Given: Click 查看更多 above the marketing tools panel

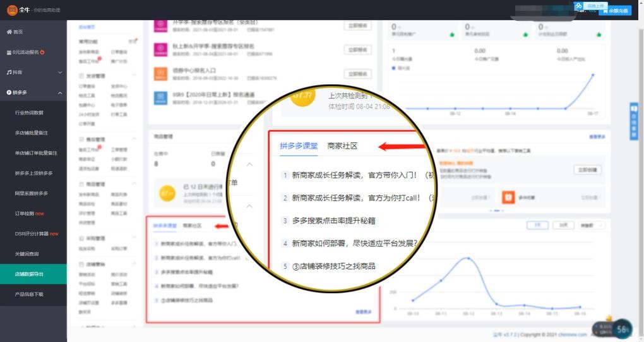Looking at the screenshot, I should [x=597, y=137].
